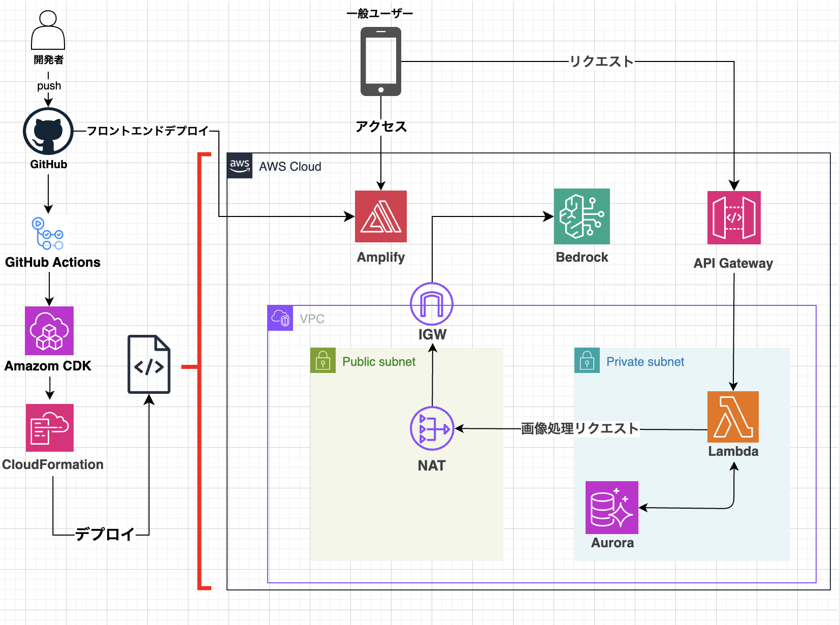The image size is (840, 625).
Task: Click the mobile phone user icon
Action: [x=381, y=61]
